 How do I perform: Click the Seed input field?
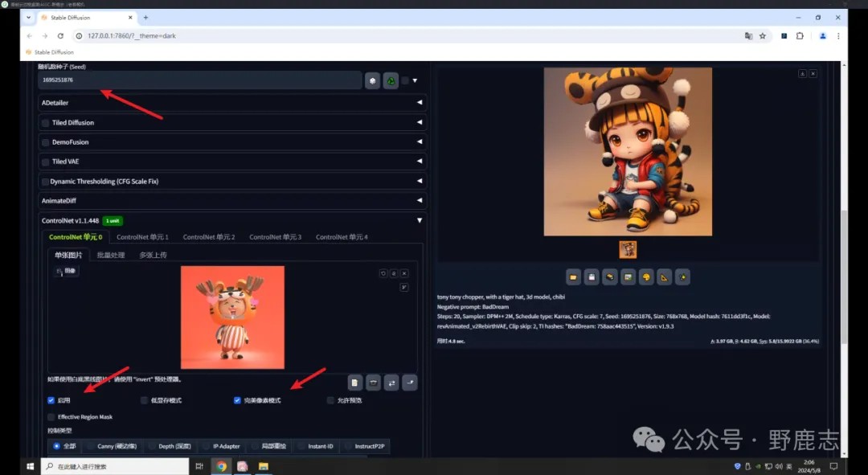point(200,80)
